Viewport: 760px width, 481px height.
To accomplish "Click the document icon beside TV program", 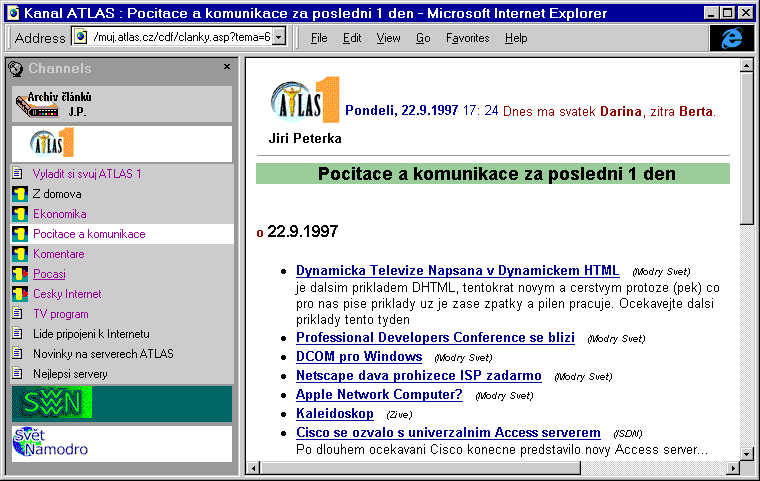I will [18, 314].
